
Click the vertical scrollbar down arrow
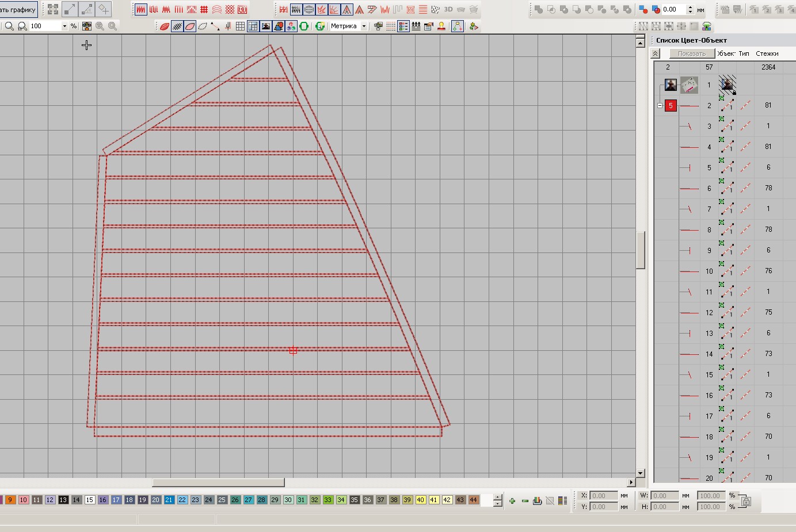click(x=640, y=473)
